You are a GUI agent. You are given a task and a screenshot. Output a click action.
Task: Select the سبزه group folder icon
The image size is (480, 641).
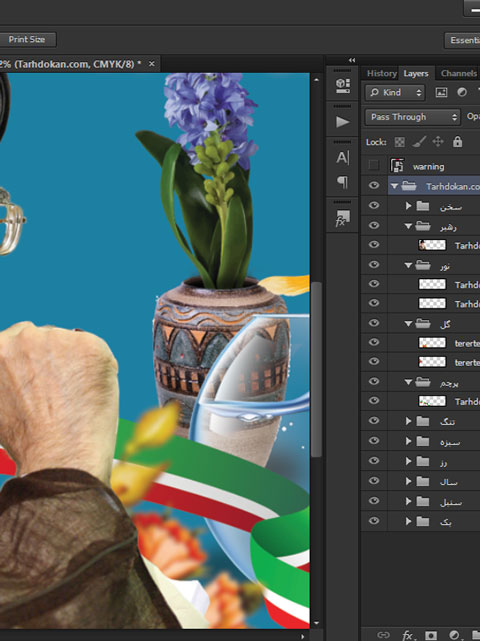[x=423, y=441]
